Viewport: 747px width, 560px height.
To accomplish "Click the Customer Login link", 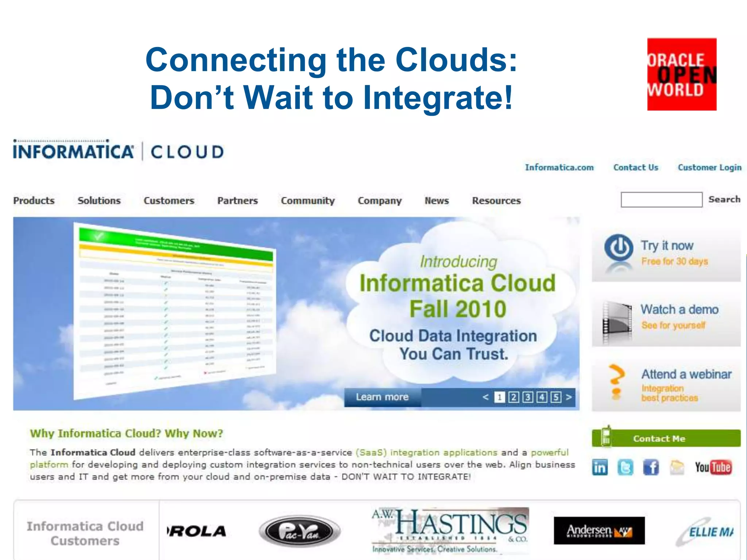I will click(709, 167).
